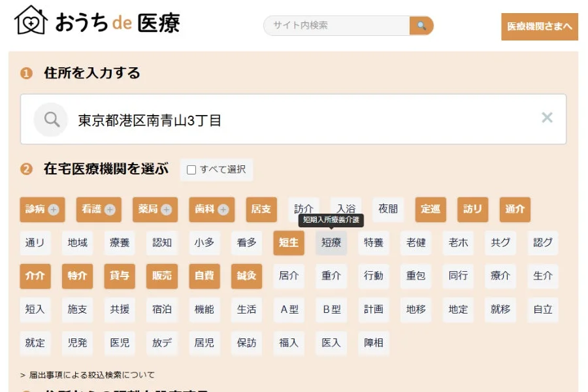Select the 認グ tag

click(x=543, y=242)
